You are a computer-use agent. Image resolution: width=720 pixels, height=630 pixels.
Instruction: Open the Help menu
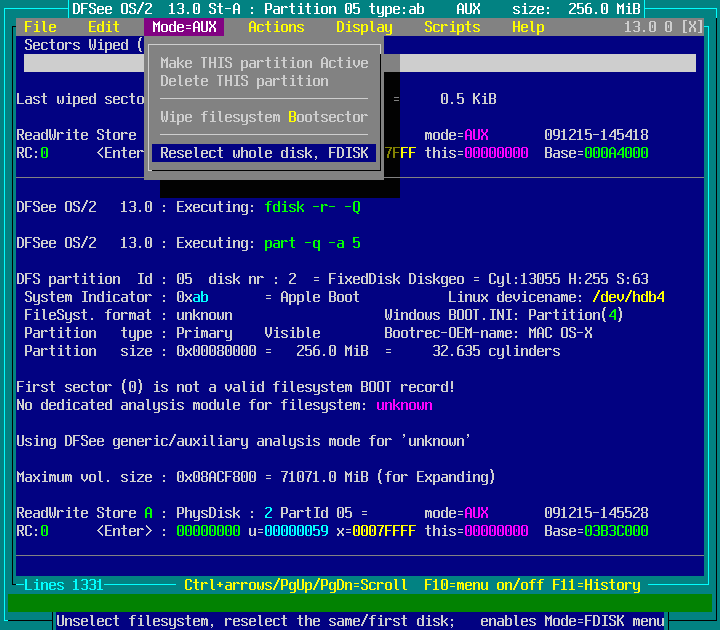[528, 27]
